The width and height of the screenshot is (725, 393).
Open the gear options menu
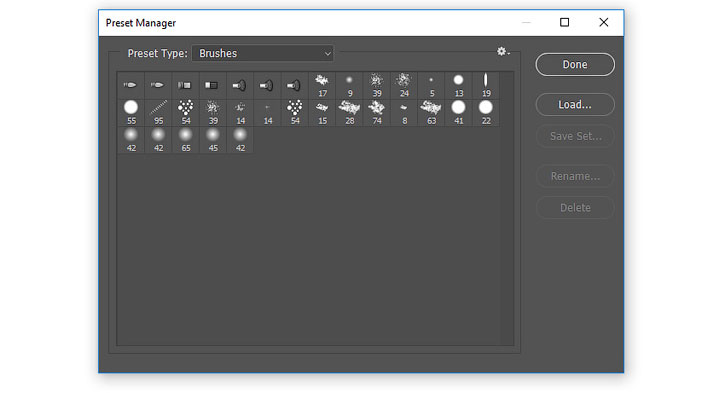[x=503, y=51]
